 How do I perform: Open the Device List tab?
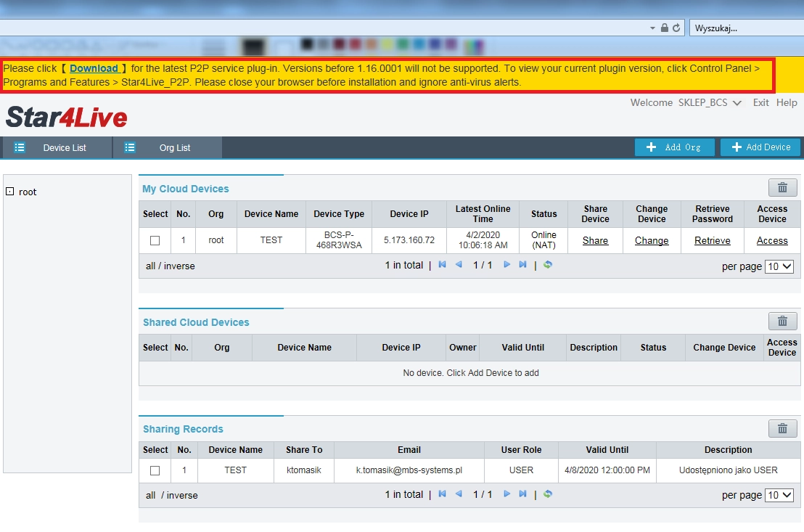click(x=57, y=148)
